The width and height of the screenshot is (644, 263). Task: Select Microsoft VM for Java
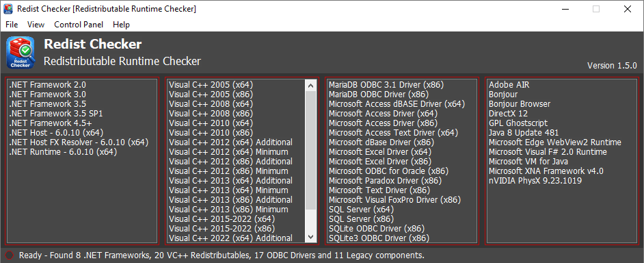pos(528,162)
